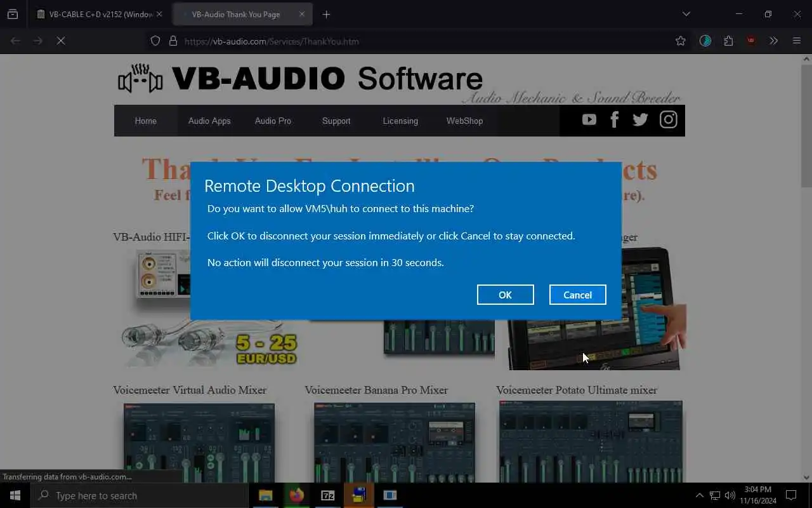812x508 pixels.
Task: View site security padlock info
Action: pyautogui.click(x=173, y=41)
